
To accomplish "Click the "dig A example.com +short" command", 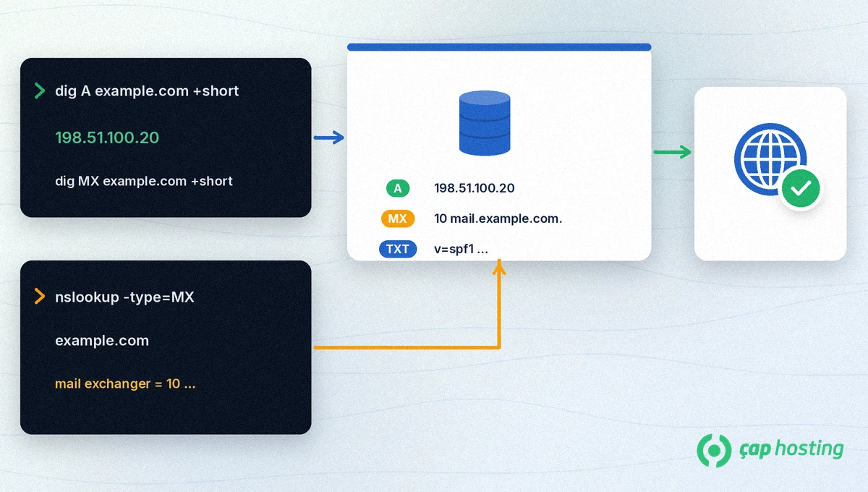I will tap(147, 91).
